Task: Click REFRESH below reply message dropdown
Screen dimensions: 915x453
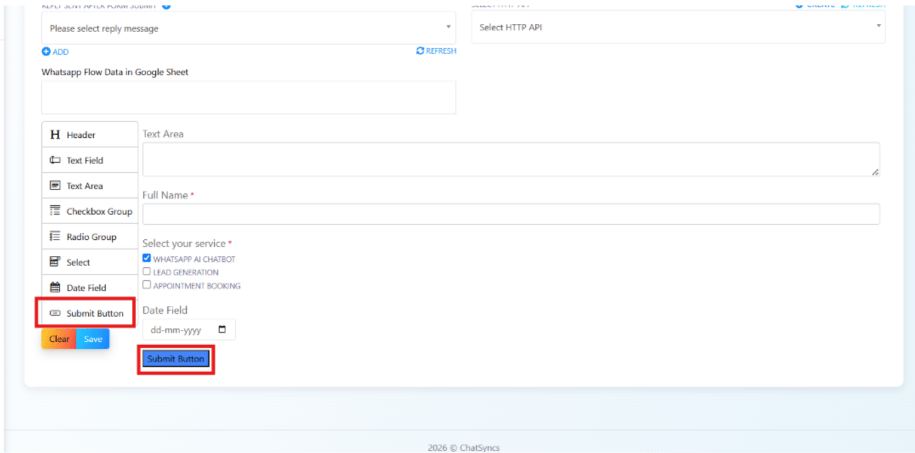Action: (436, 51)
